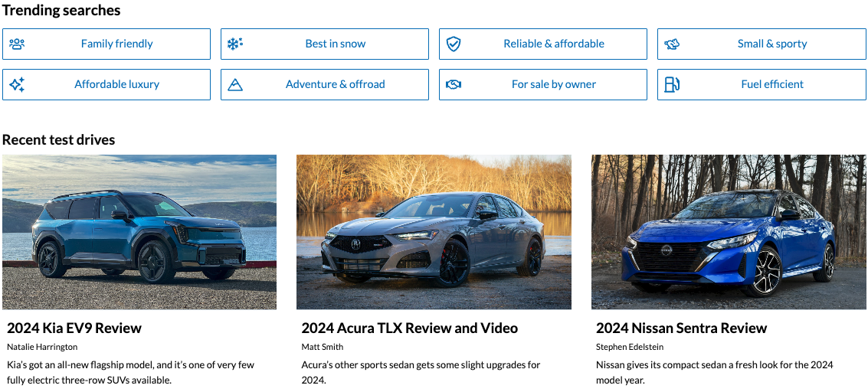This screenshot has width=868, height=392.
Task: Click the fuel pump icon for Fuel efficient
Action: [x=672, y=84]
